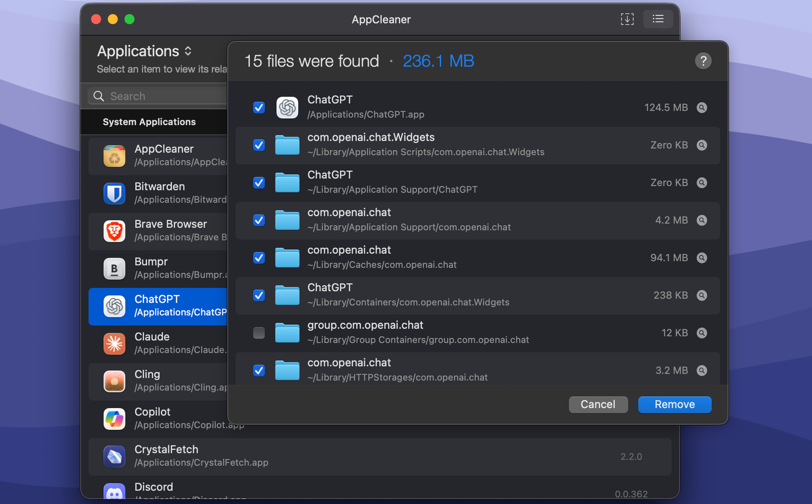The height and width of the screenshot is (504, 812).
Task: Click the drop-target icon in the toolbar
Action: pos(627,19)
